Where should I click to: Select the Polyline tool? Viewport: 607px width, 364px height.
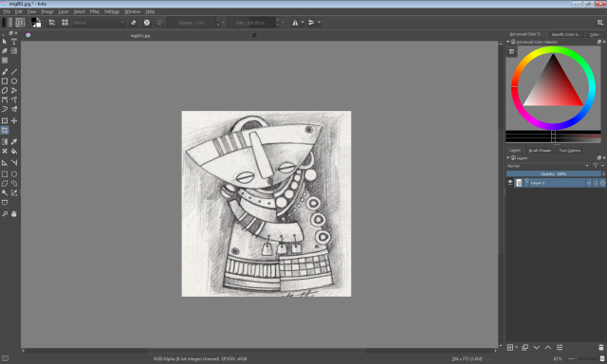click(14, 90)
